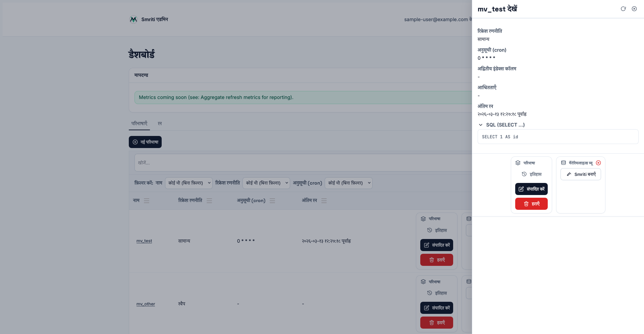This screenshot has width=644, height=334.
Task: Click संपादित करें button in side panel
Action: (531, 189)
